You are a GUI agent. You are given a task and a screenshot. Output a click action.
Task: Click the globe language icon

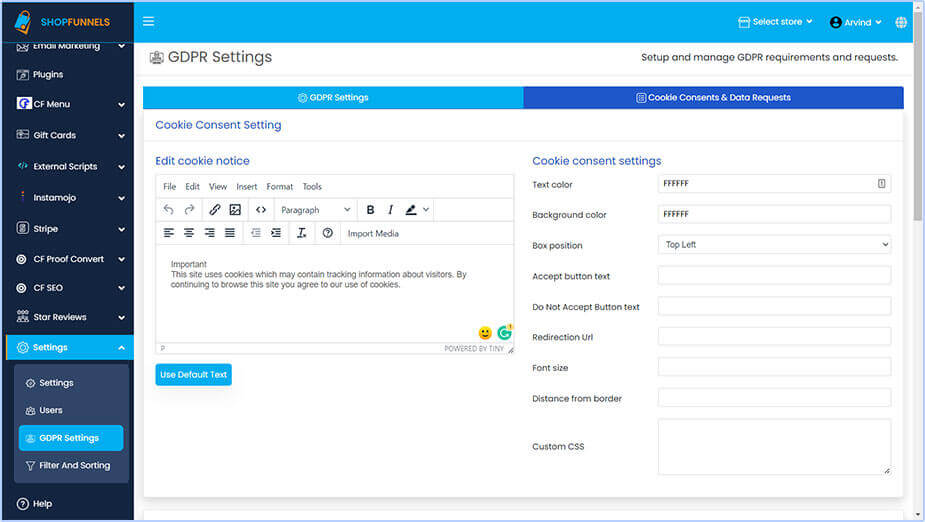tap(901, 22)
